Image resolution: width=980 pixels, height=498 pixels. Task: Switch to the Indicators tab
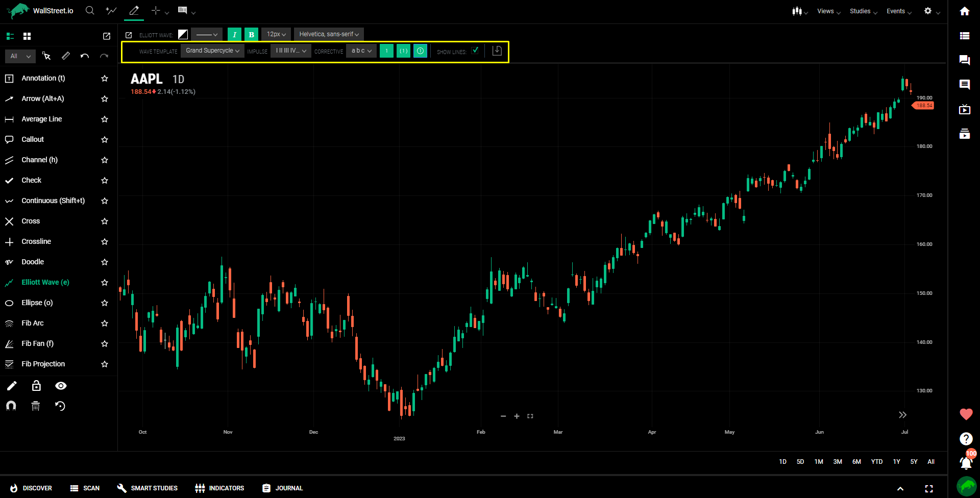(220, 488)
